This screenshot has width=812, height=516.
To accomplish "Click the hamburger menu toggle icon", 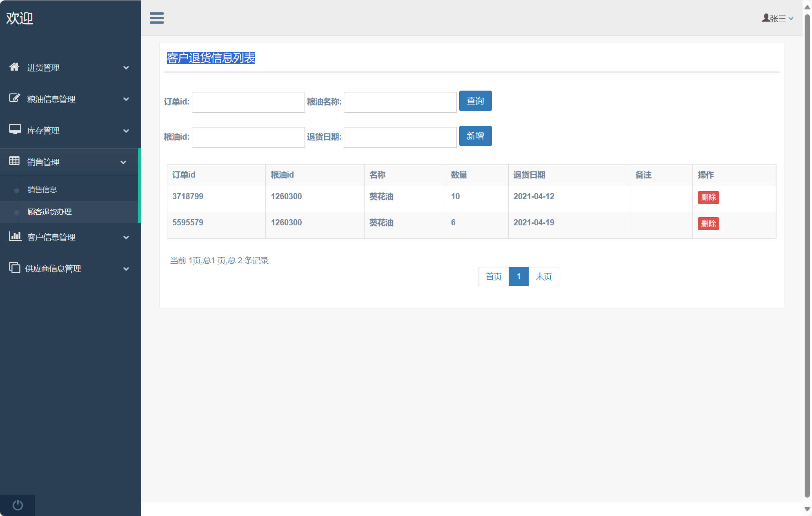I will tap(157, 18).
